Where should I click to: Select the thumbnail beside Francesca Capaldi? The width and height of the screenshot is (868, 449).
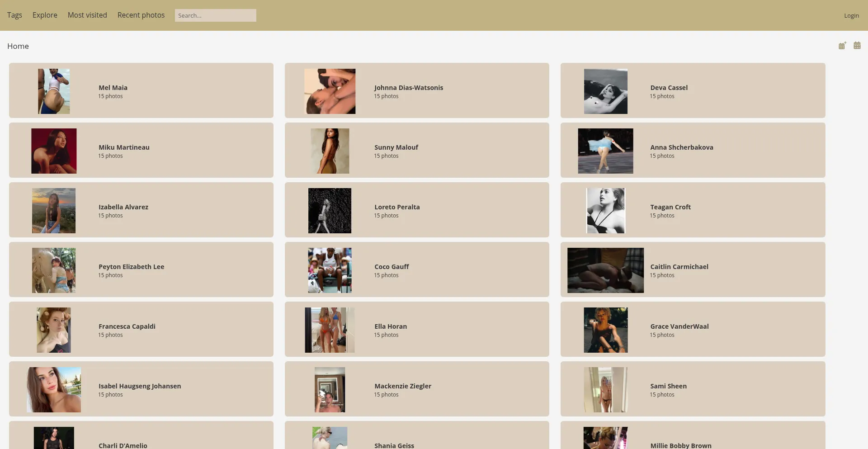(x=54, y=330)
